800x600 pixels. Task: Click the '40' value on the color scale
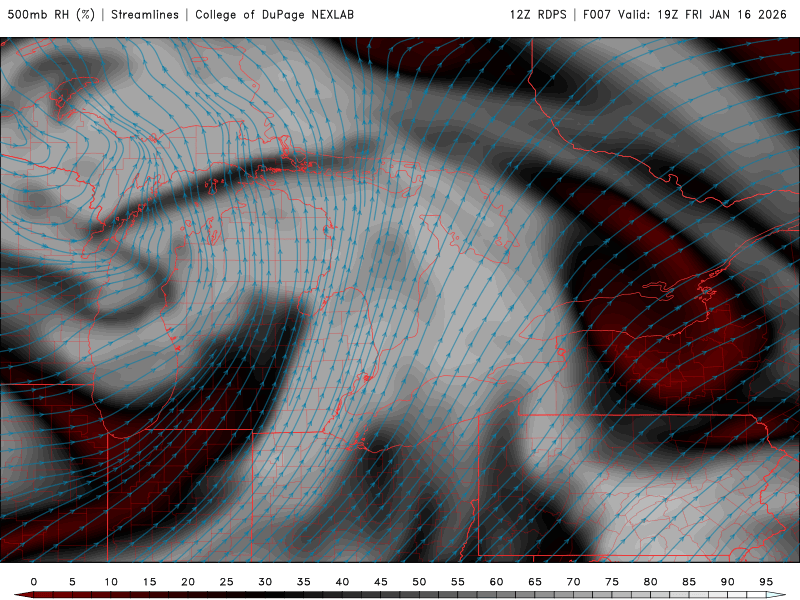342,582
